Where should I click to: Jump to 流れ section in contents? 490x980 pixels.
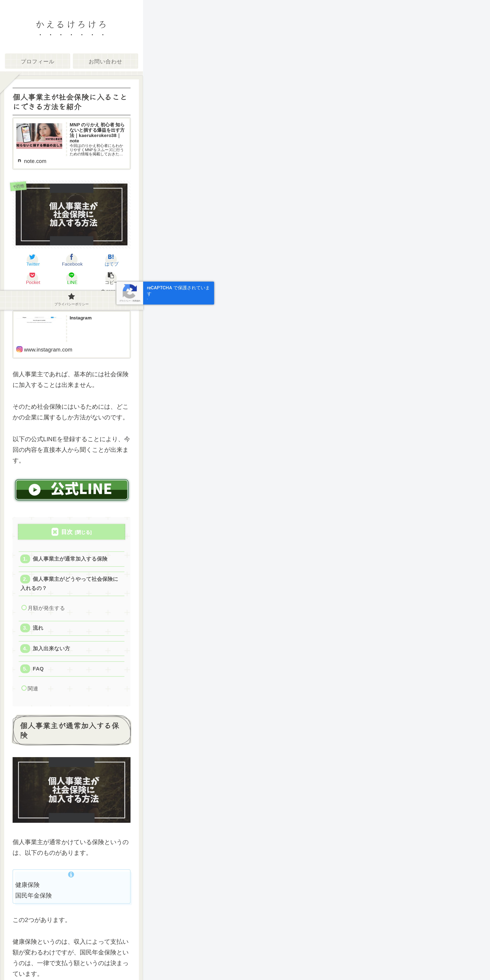pyautogui.click(x=38, y=628)
